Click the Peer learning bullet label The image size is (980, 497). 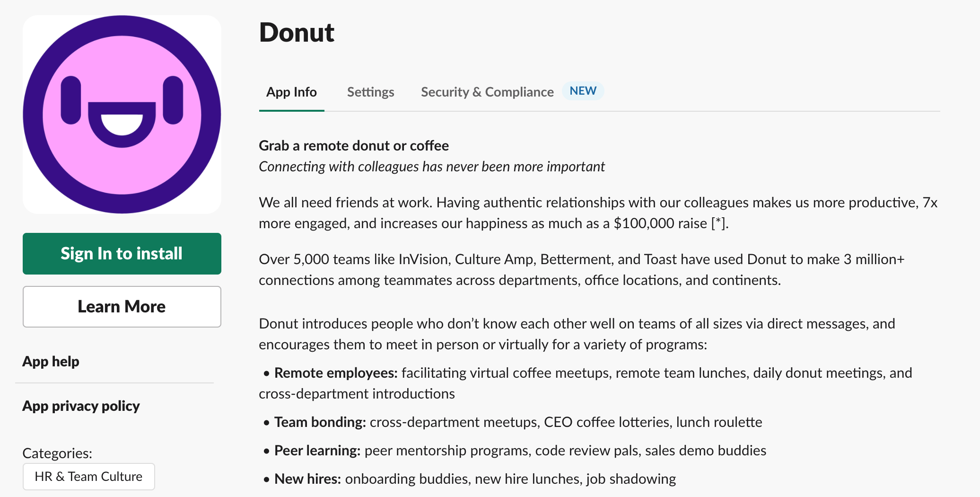click(x=317, y=451)
